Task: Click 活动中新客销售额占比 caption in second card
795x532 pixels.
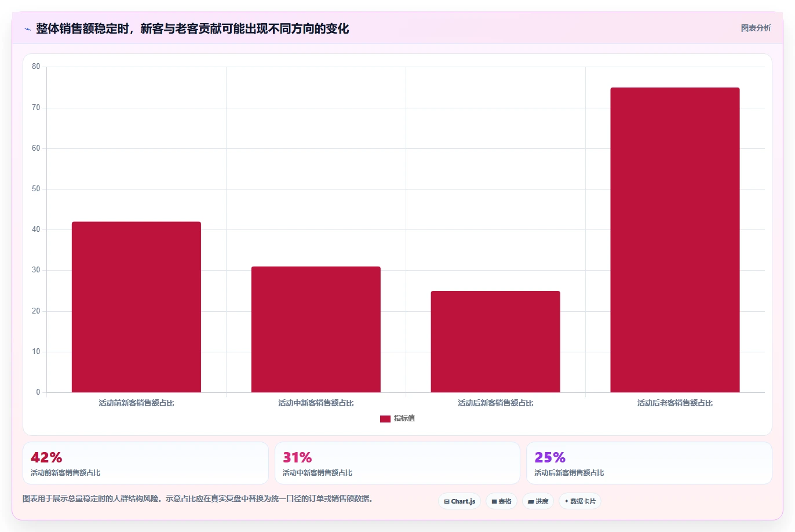Action: coord(318,473)
